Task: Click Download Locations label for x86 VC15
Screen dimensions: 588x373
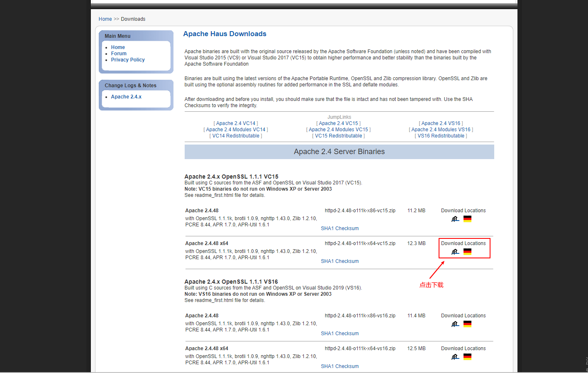Action: pos(464,211)
